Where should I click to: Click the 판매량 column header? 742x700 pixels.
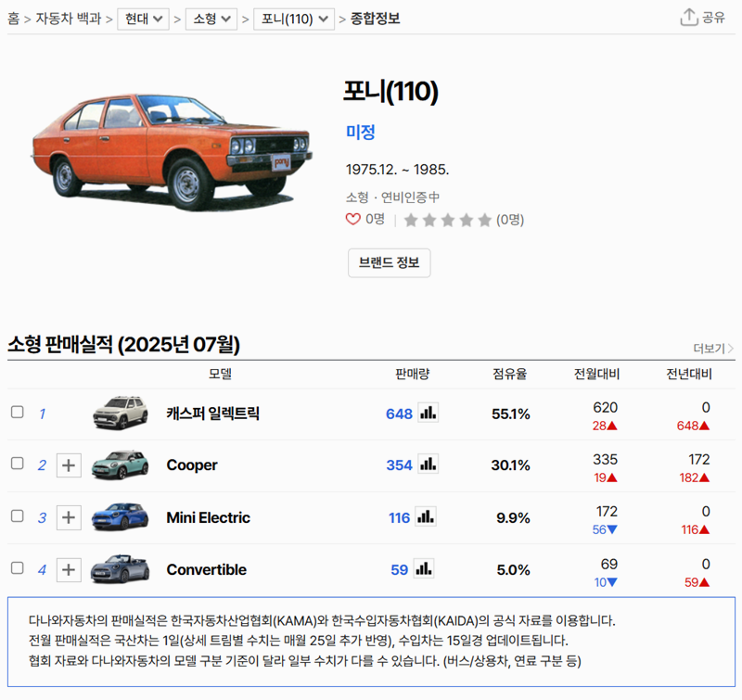[x=412, y=375]
